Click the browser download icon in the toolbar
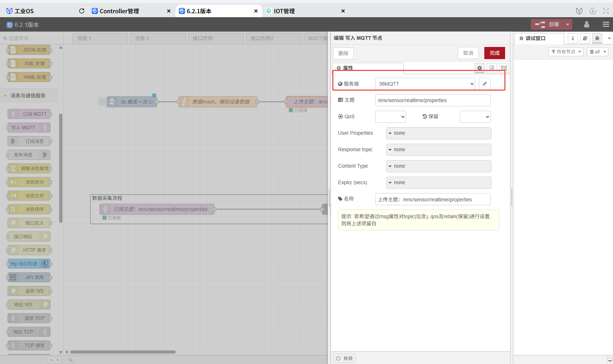This screenshot has width=613, height=364. pos(593,11)
